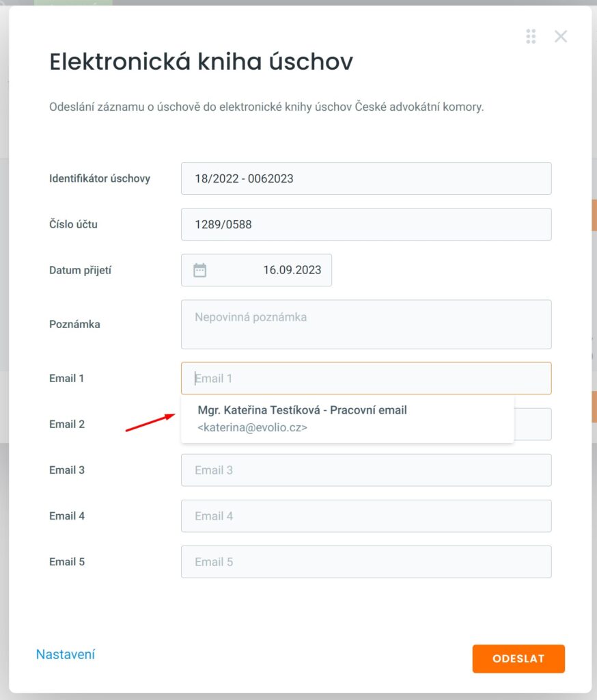This screenshot has height=700, width=597.
Task: Click the partially hidden Email 2 field
Action: [x=532, y=425]
